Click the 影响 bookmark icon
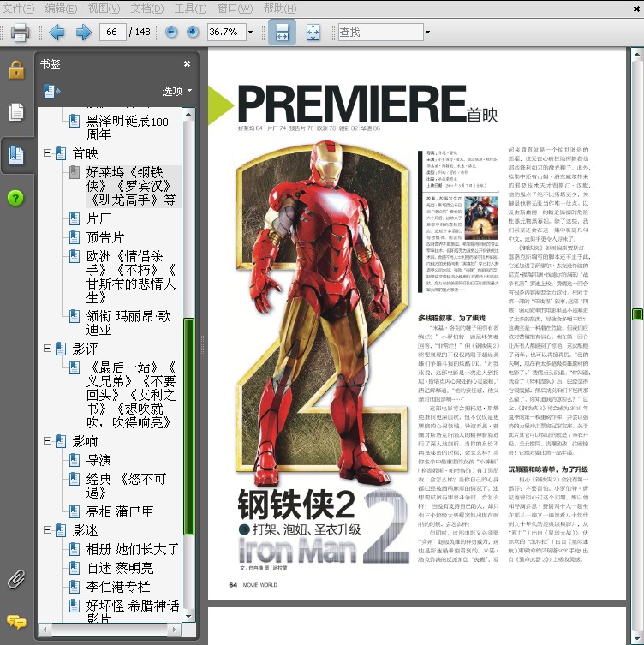 coord(61,440)
